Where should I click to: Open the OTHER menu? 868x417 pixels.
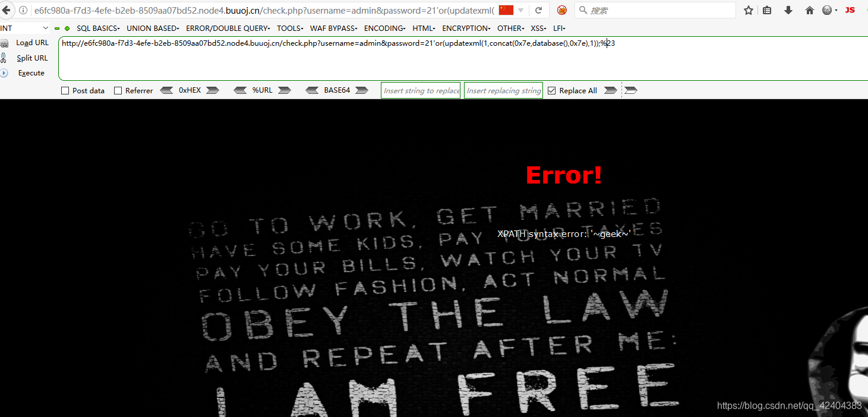tap(511, 29)
